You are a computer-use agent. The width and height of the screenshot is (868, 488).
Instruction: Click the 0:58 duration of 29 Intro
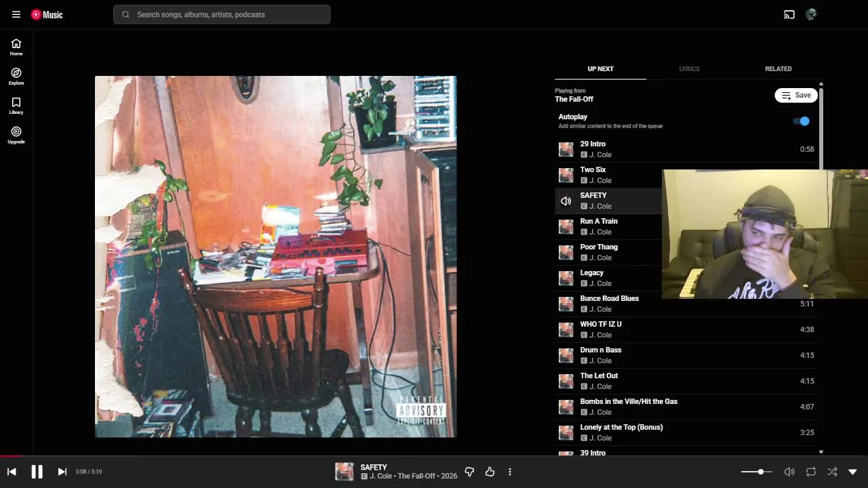(x=807, y=149)
